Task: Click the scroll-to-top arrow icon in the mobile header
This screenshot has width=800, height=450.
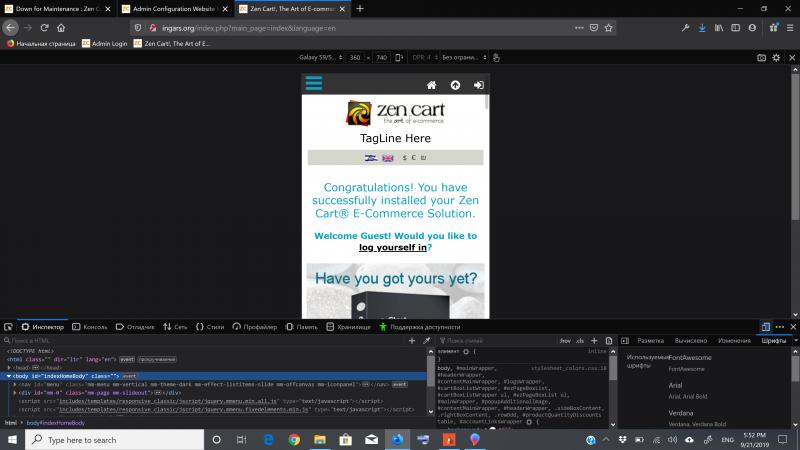Action: (455, 85)
